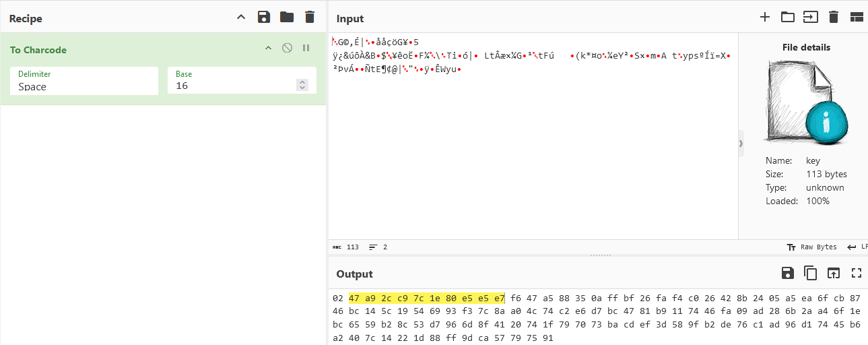The image size is (868, 345).
Task: Click inside the Input text area
Action: tap(533, 136)
